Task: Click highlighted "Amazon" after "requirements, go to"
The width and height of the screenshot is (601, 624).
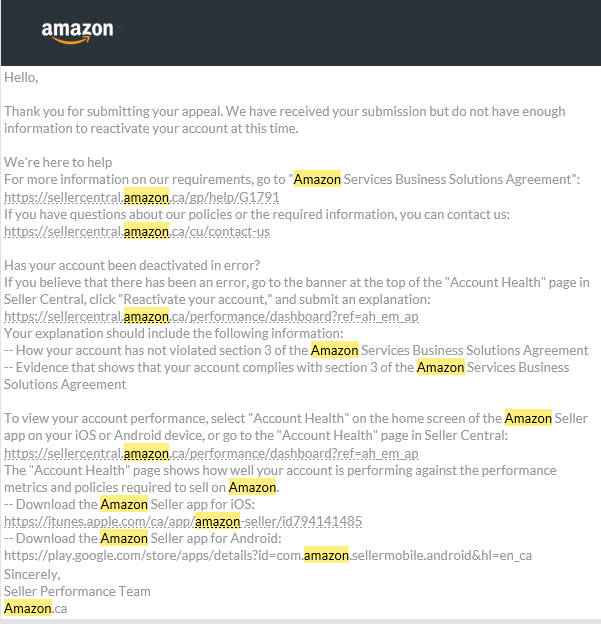Action: [x=317, y=179]
